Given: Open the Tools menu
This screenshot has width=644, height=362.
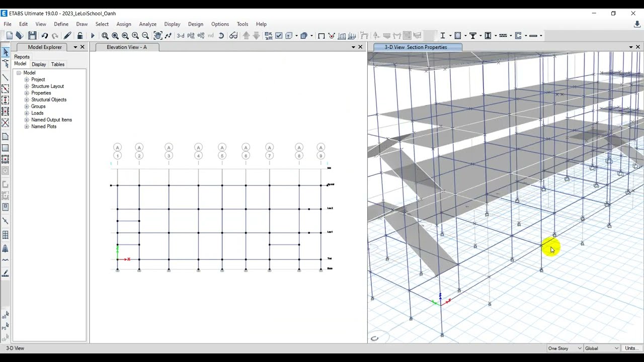Looking at the screenshot, I should [x=243, y=24].
